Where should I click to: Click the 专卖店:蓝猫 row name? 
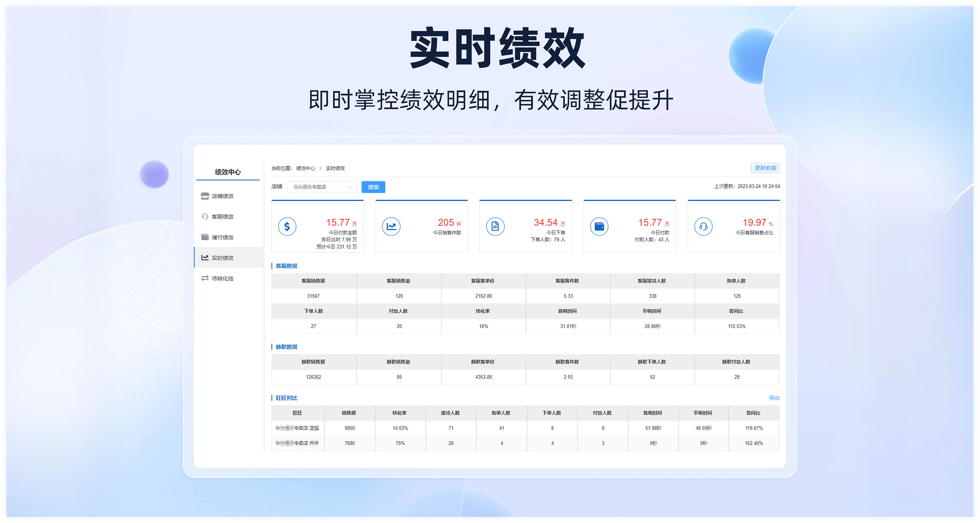coord(297,428)
